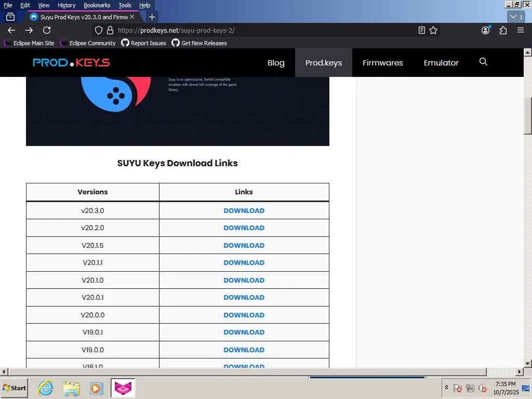Open the Edit menu
This screenshot has height=399, width=532.
pos(25,5)
